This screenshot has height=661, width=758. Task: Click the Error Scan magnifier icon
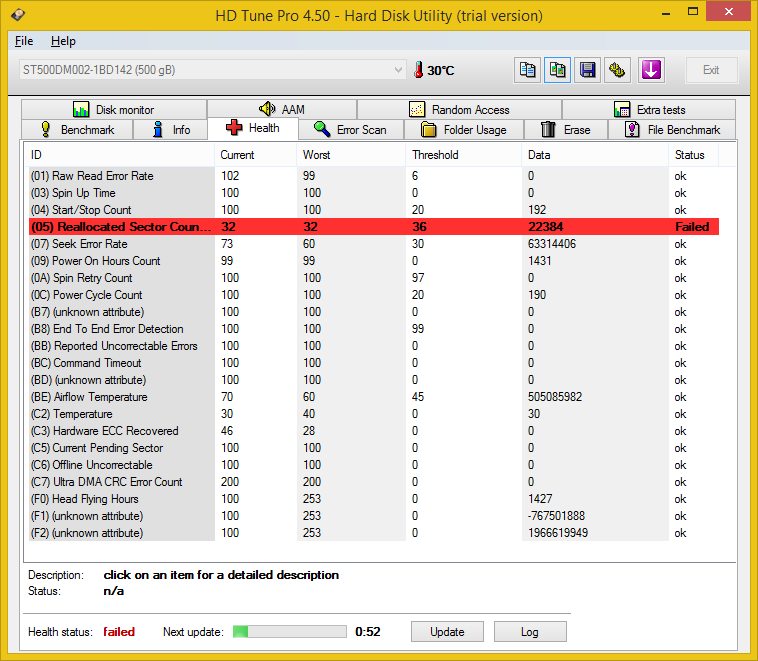click(x=321, y=129)
